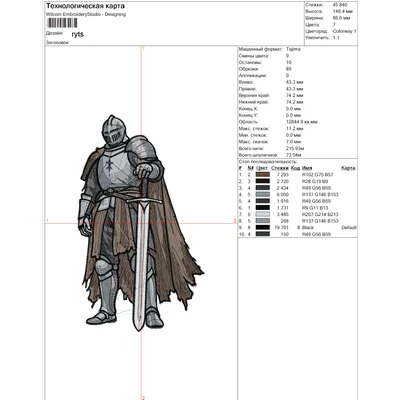
Task: Choose the swatch beside 1 731 stitches
Action: pos(263,208)
